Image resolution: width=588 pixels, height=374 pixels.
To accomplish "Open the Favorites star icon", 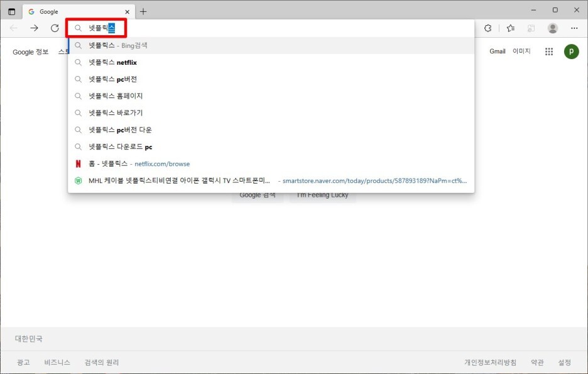I will (510, 28).
